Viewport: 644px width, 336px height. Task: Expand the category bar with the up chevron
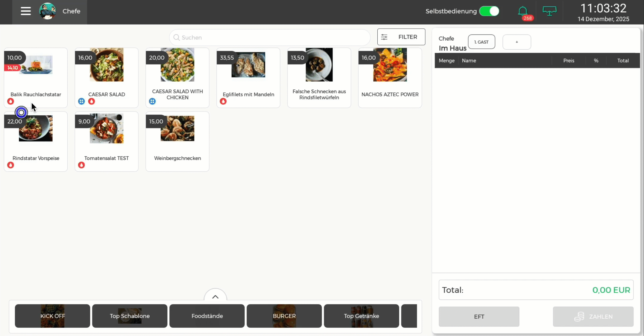click(215, 297)
